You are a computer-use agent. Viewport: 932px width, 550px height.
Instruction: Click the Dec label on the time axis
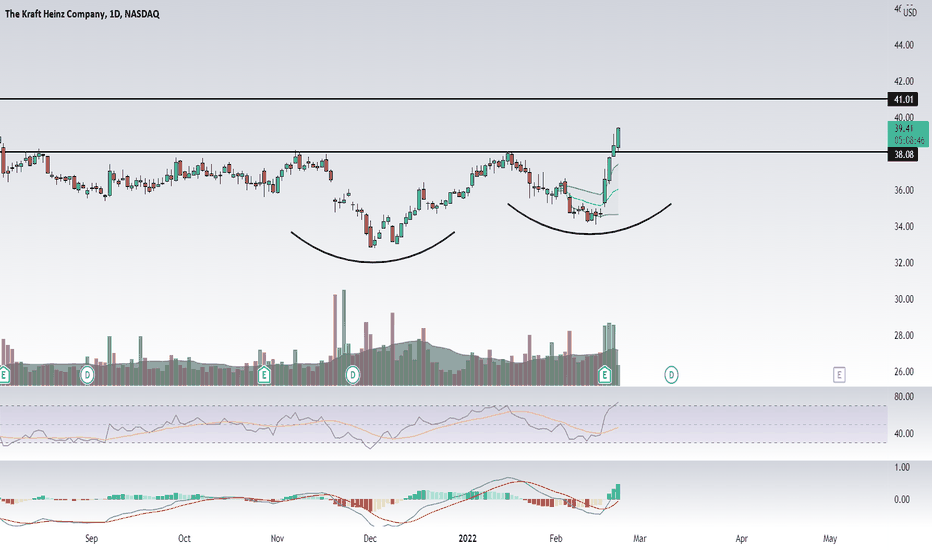click(370, 538)
